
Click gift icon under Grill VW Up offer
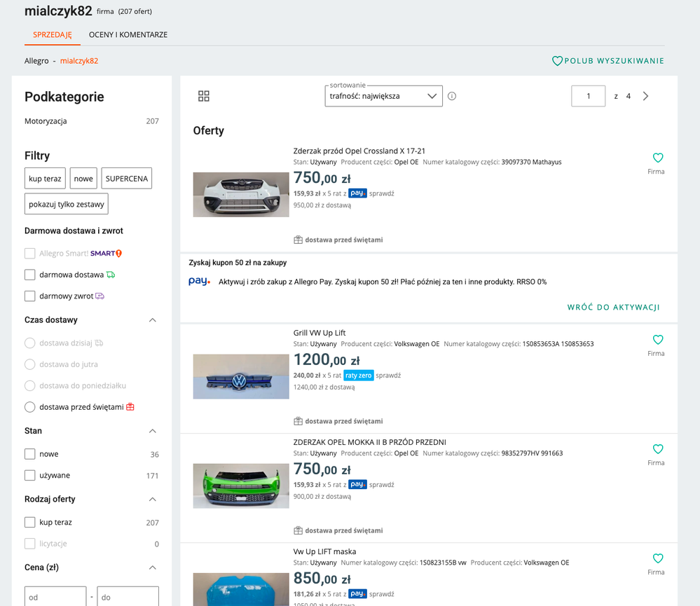298,421
